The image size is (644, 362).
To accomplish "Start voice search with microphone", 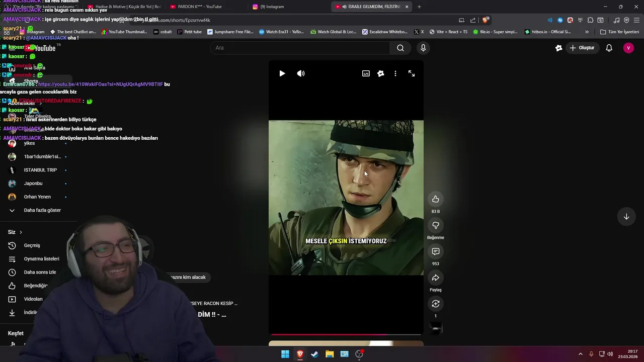I will click(423, 48).
